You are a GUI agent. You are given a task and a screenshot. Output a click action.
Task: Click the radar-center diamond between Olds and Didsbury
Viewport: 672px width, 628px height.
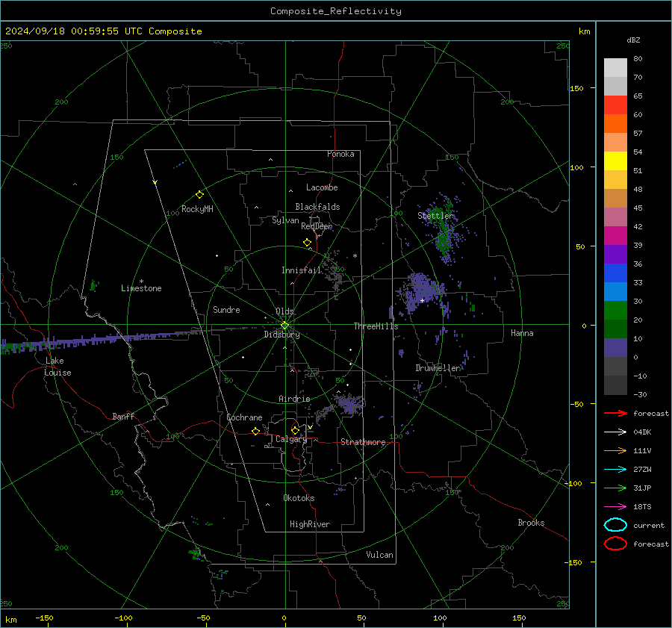click(284, 326)
